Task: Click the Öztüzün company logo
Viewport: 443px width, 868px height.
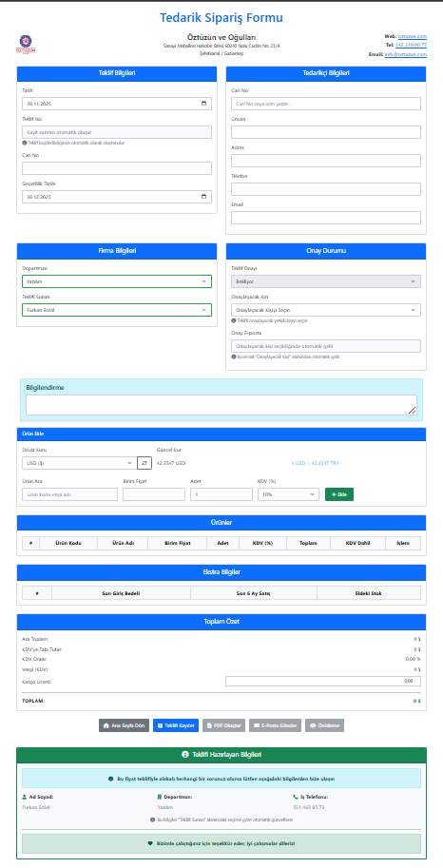Action: point(26,45)
